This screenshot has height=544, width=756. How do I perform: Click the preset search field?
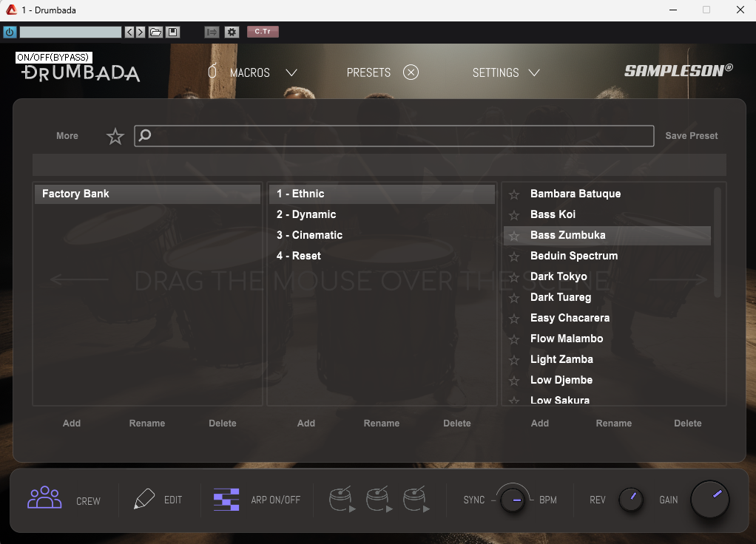coord(394,136)
